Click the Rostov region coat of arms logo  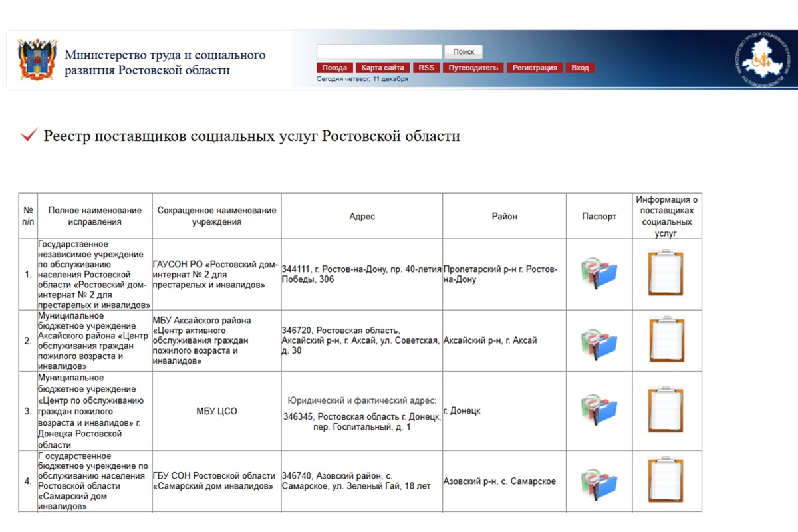tap(37, 61)
